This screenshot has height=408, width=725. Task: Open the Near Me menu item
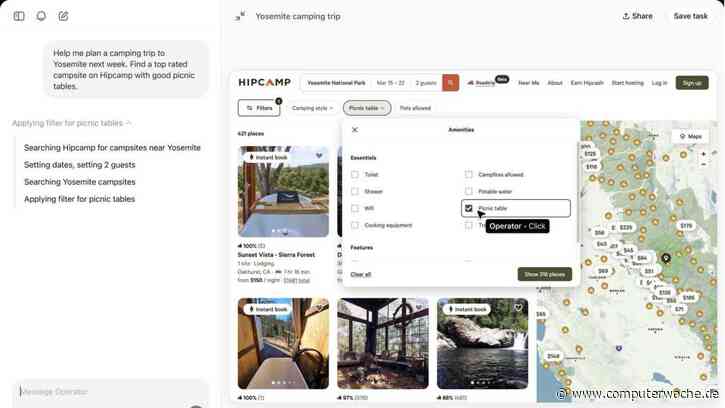pos(528,83)
